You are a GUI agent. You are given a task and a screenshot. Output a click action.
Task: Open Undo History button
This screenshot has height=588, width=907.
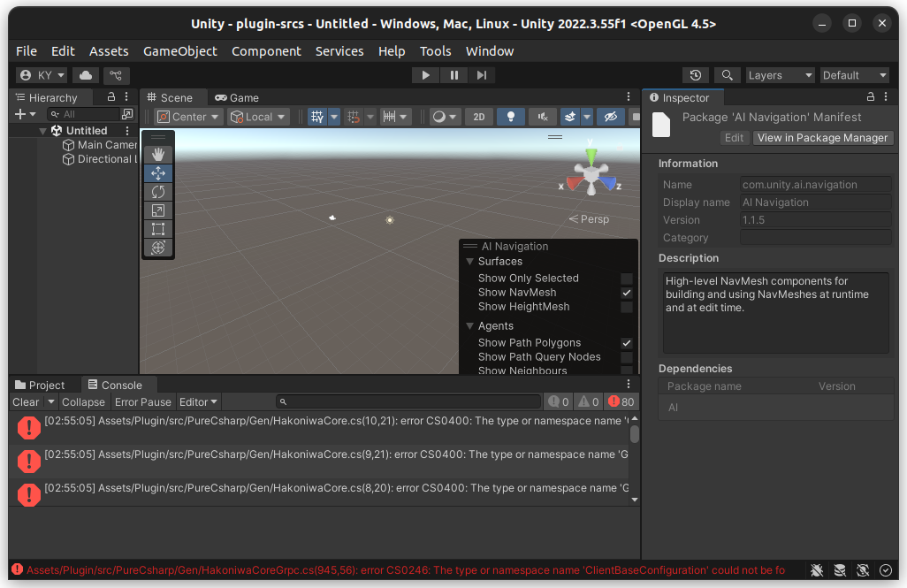(x=696, y=75)
